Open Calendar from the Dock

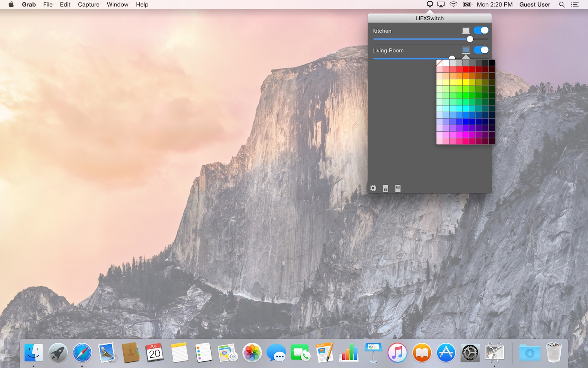(155, 352)
